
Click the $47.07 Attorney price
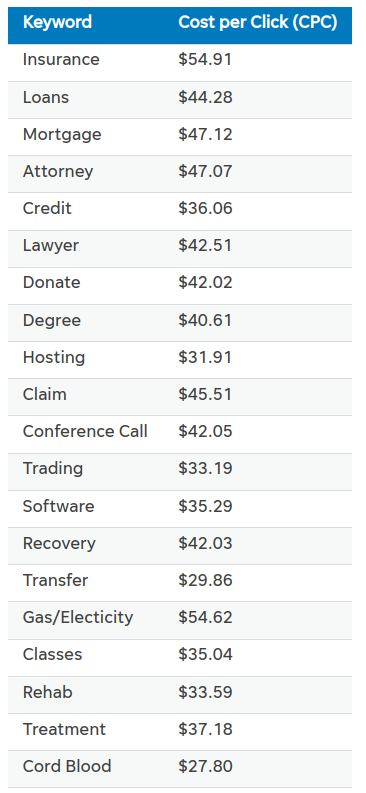pos(205,171)
